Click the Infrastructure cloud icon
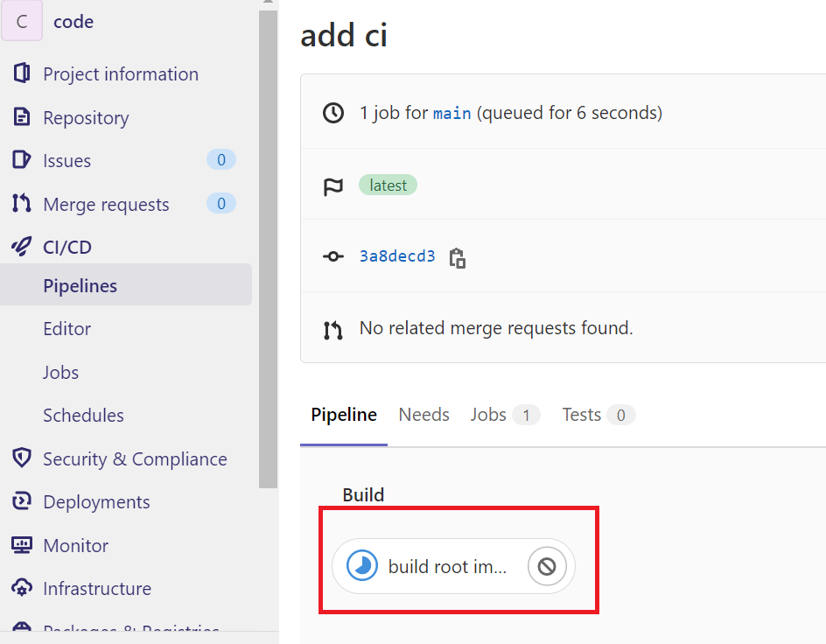 pyautogui.click(x=22, y=588)
